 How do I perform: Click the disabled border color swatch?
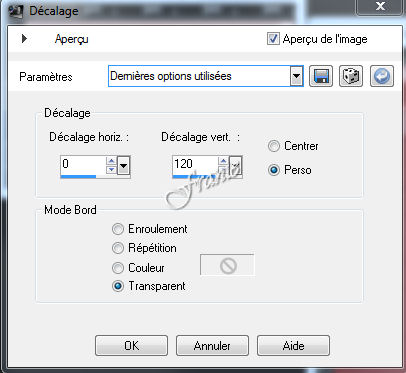coord(227,265)
